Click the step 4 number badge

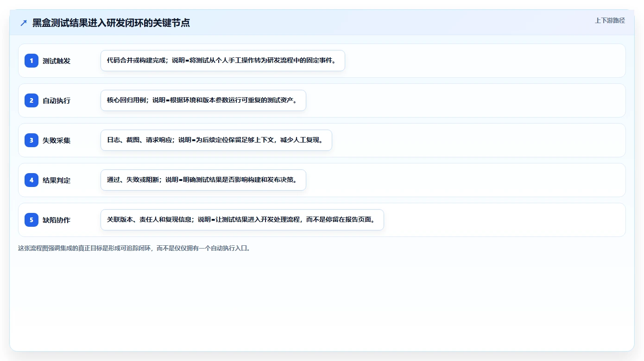(x=32, y=180)
